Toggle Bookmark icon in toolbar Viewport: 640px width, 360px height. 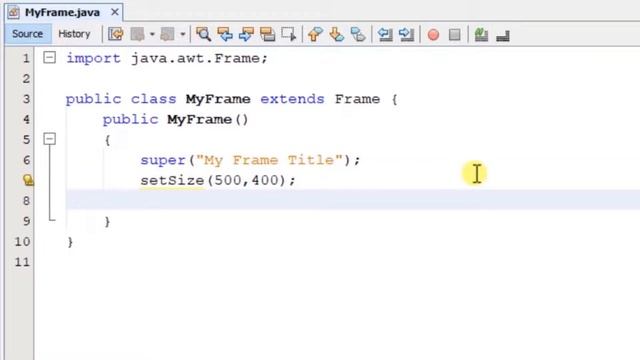(358, 34)
